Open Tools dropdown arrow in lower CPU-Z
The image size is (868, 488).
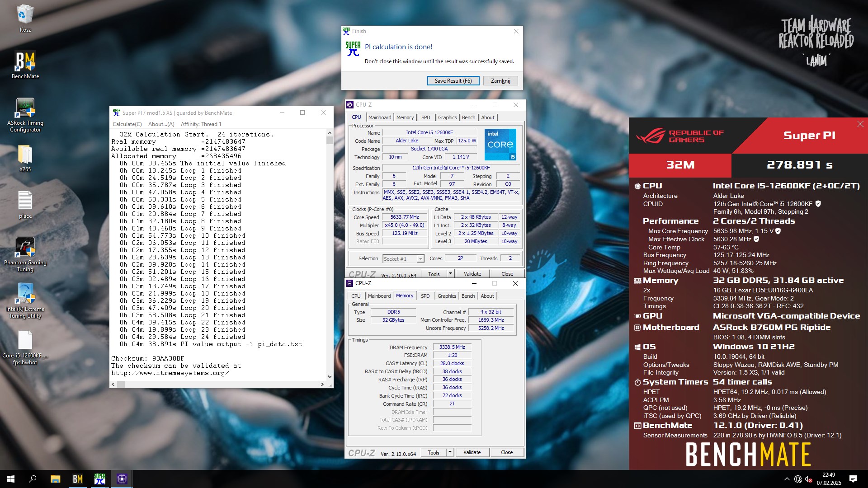(x=449, y=452)
